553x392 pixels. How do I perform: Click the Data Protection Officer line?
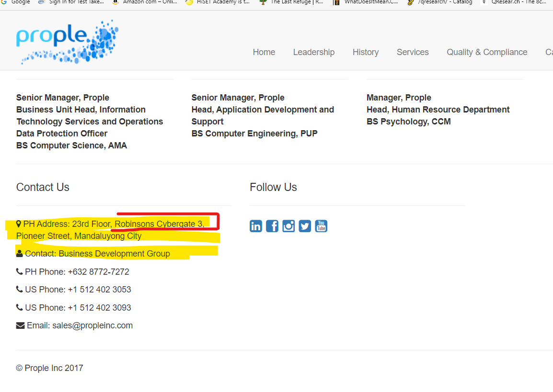[62, 134]
